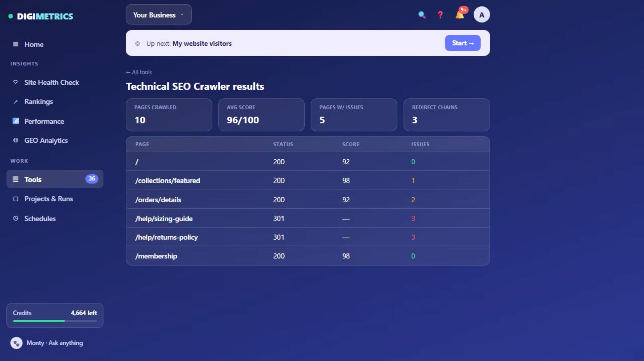Click the ISSUES column header

420,144
